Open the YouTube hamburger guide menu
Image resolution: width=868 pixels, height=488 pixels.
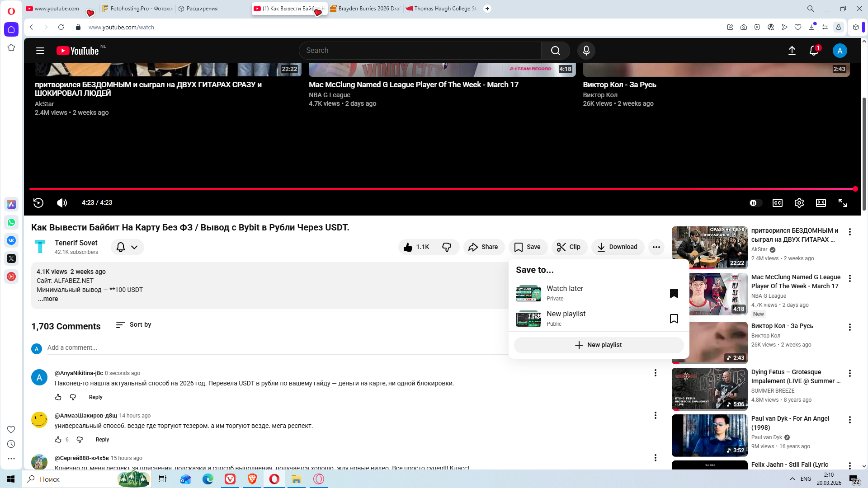tap(40, 51)
